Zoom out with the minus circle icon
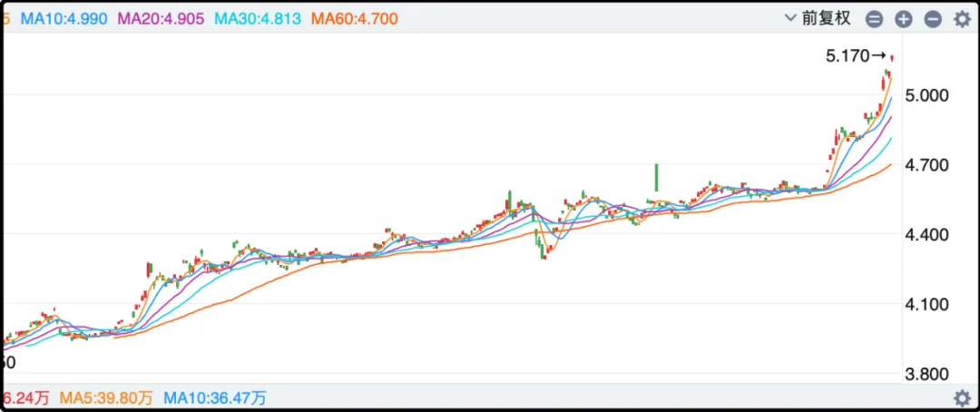The height and width of the screenshot is (412, 980). (x=933, y=19)
